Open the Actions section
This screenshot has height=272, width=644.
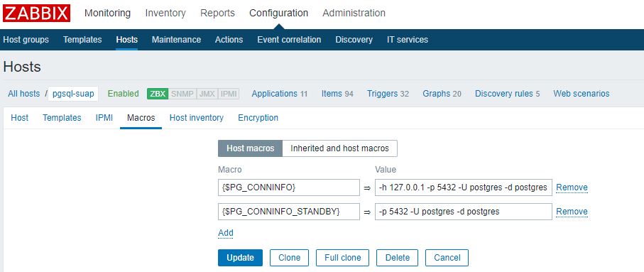coord(229,40)
